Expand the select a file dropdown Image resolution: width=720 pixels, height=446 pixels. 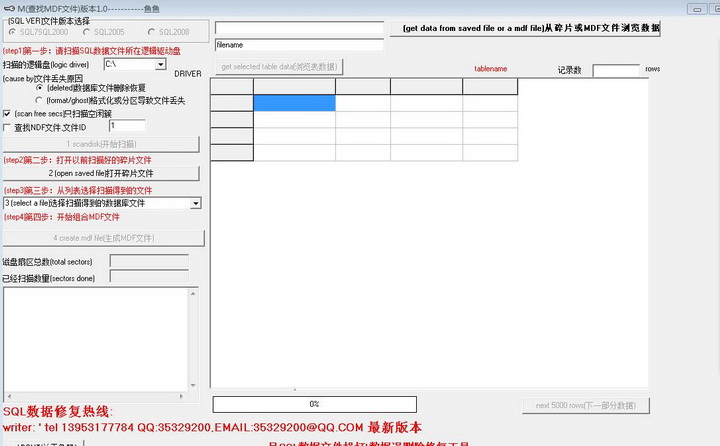pyautogui.click(x=196, y=203)
